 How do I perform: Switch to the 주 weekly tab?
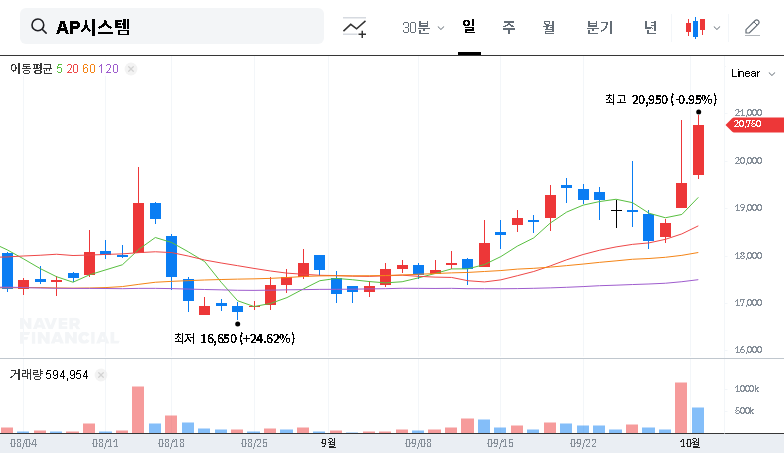coord(508,28)
